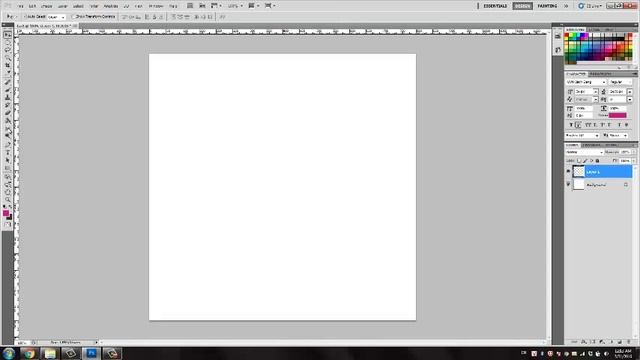Click the faux bold icon in Character panel

[x=571, y=125]
